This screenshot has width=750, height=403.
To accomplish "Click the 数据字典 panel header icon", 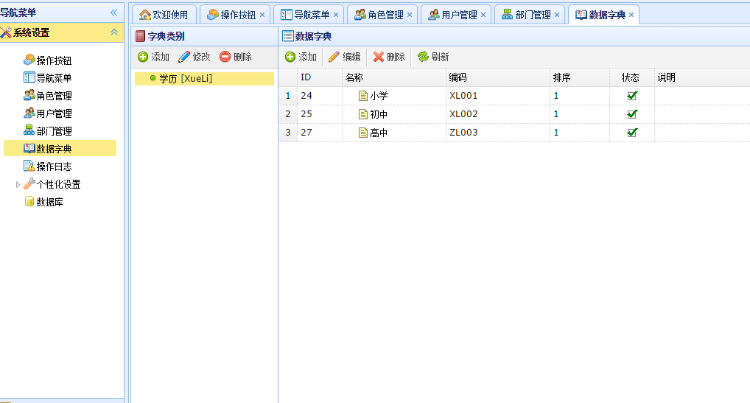I will pos(287,36).
